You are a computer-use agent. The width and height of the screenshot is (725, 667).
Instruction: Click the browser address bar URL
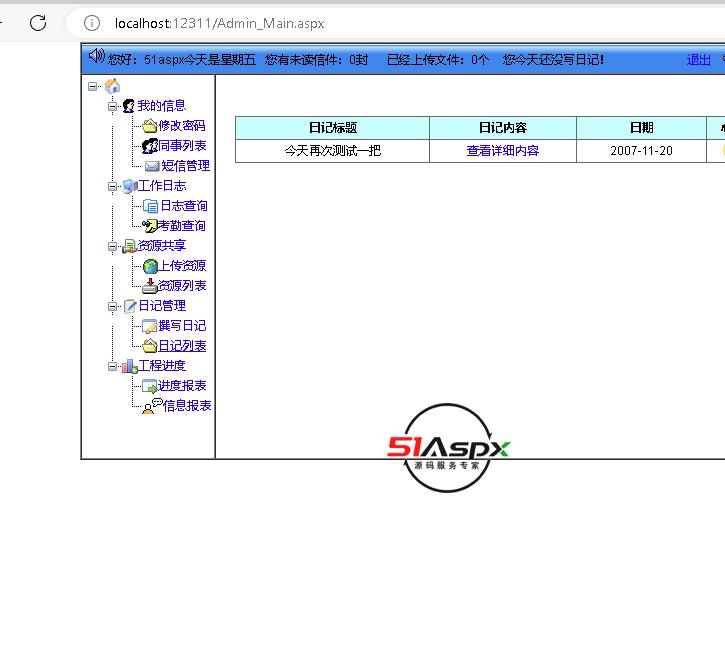point(219,23)
